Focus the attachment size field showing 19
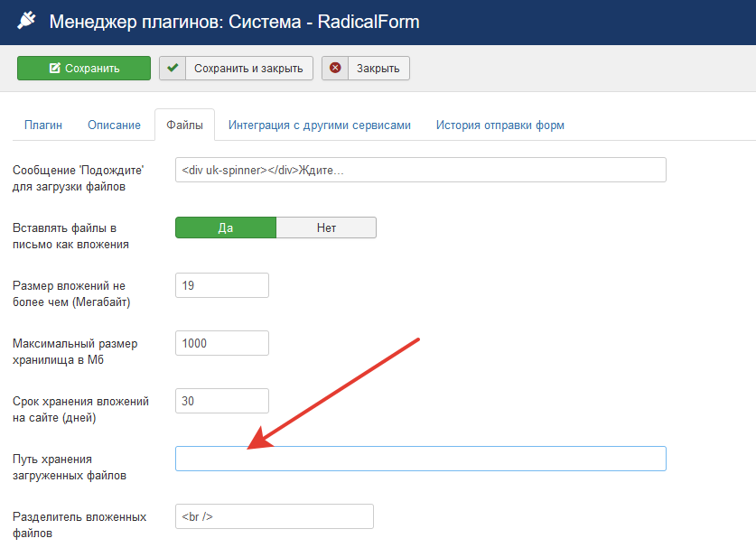 tap(222, 285)
